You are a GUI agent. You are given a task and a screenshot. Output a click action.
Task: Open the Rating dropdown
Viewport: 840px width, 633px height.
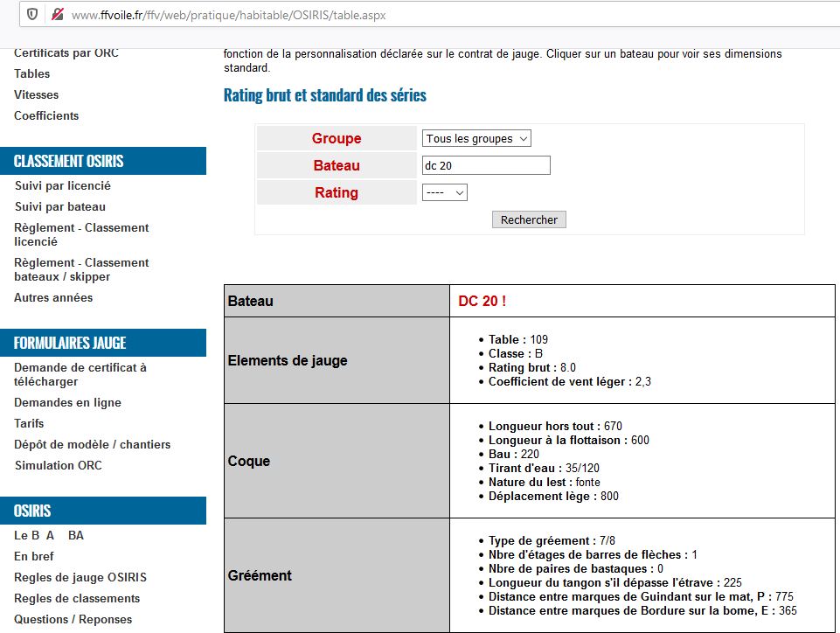[x=445, y=192]
